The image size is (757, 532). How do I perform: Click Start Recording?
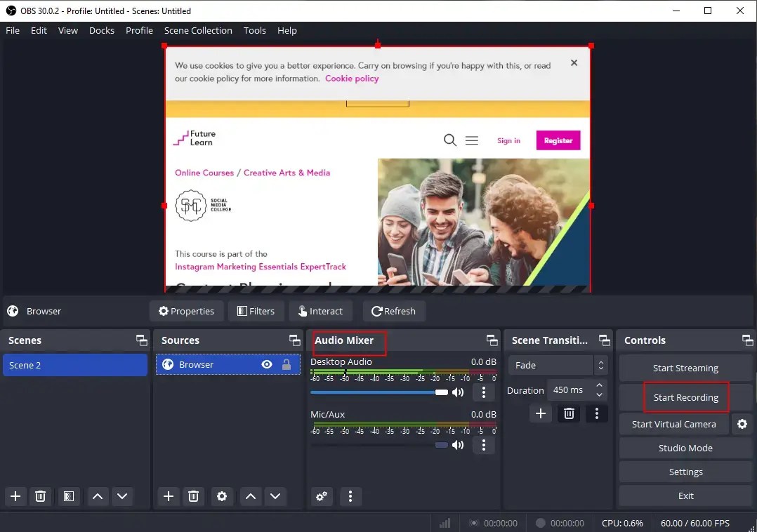(x=685, y=397)
